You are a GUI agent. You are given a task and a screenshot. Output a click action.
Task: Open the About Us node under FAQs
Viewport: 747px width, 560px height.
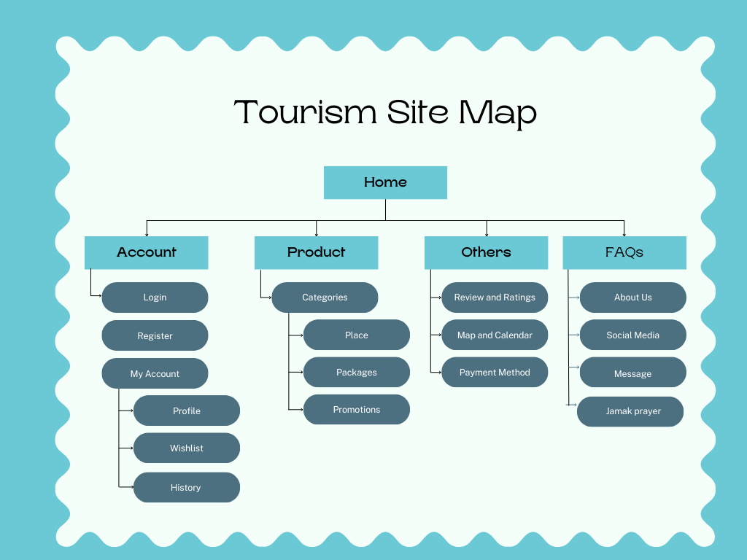pos(632,297)
